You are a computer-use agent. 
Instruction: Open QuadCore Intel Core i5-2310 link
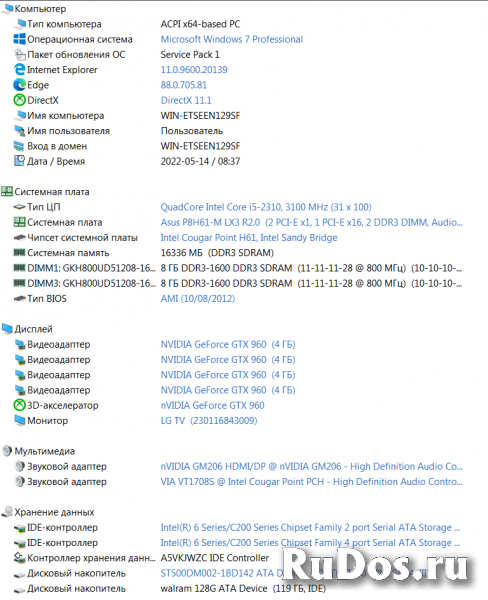[x=266, y=207]
